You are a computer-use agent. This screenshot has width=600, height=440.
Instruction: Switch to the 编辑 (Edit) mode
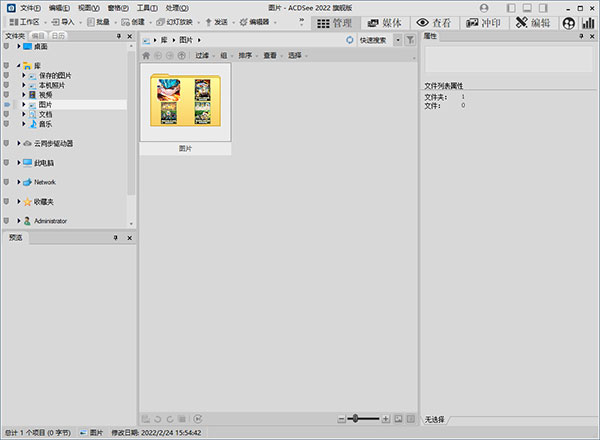pyautogui.click(x=533, y=23)
